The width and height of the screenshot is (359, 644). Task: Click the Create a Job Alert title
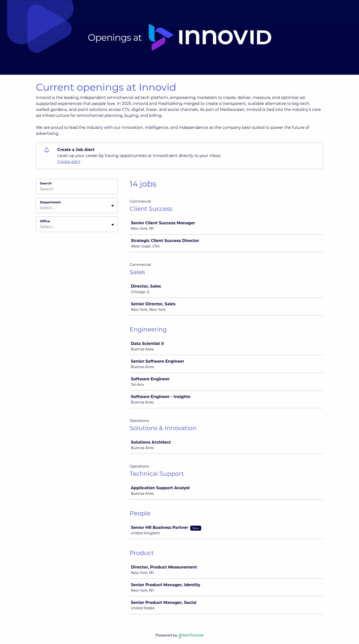pos(76,150)
